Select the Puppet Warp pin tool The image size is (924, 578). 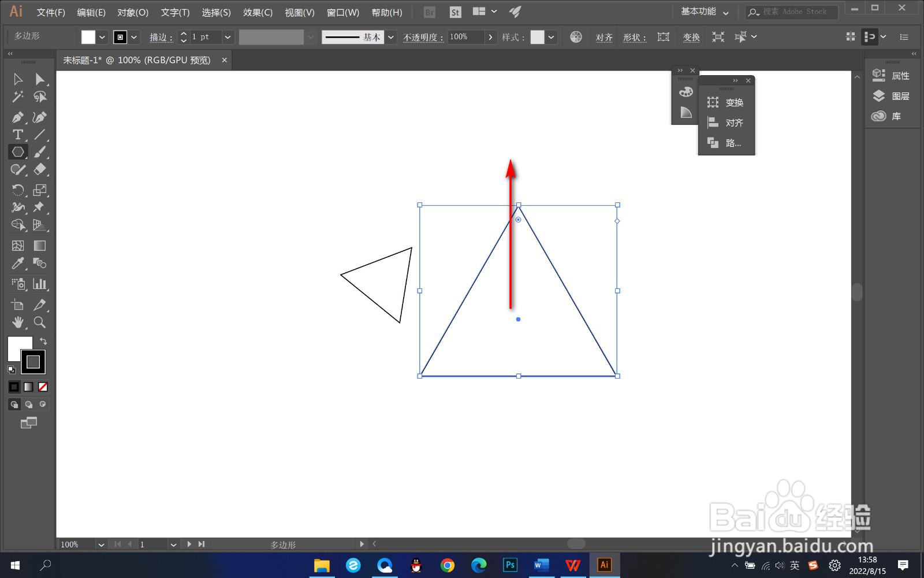coord(40,208)
